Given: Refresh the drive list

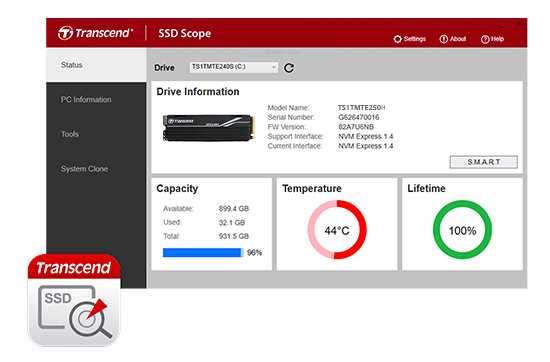Looking at the screenshot, I should pos(289,68).
